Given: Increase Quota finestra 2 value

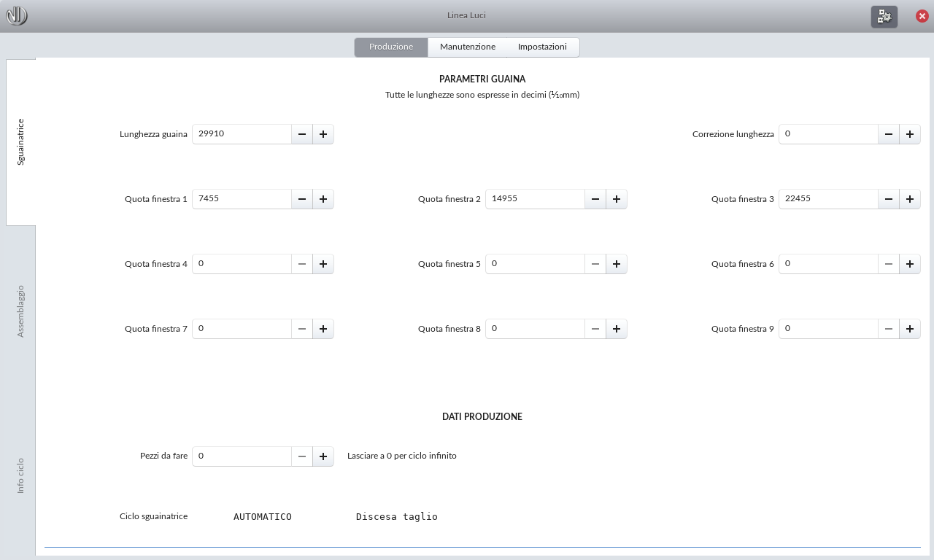Looking at the screenshot, I should click(x=617, y=199).
